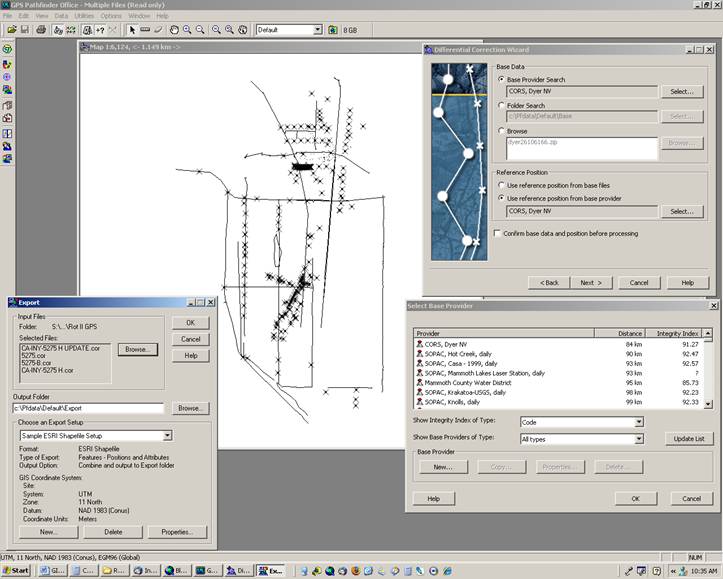
Task: Select 'SOPAC, Mammoth Lakes Laser Station, daily' row
Action: 558,373
